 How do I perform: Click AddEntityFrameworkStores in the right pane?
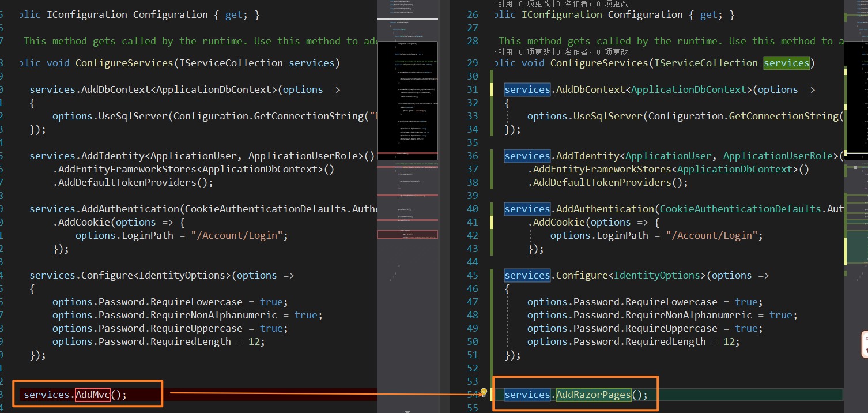pos(602,169)
